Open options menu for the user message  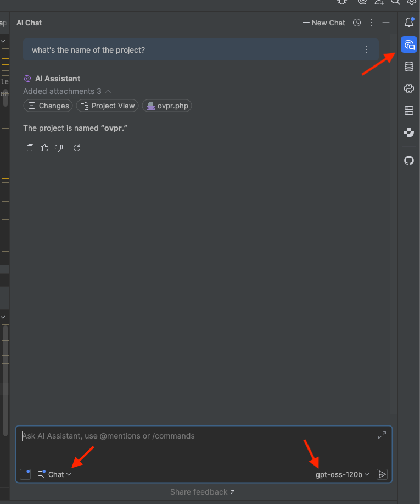click(x=366, y=49)
